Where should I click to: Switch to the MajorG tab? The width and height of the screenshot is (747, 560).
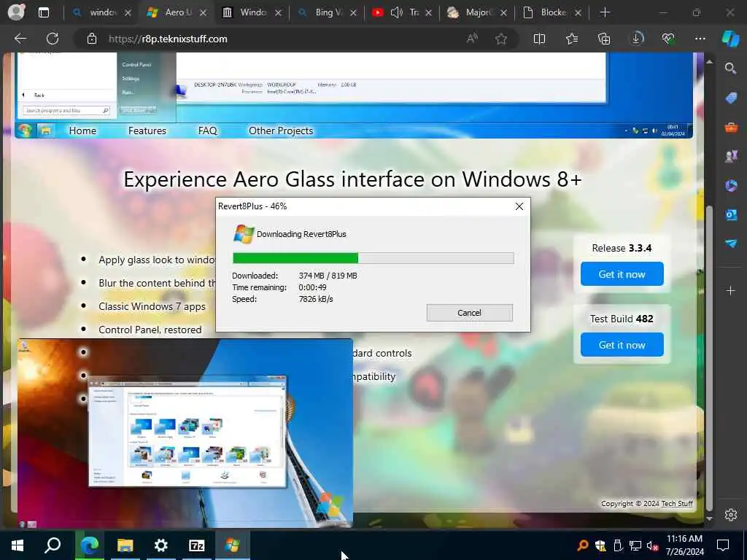477,12
